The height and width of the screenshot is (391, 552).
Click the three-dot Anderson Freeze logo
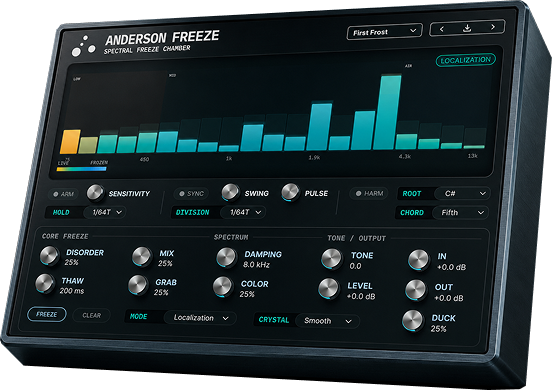(x=83, y=47)
